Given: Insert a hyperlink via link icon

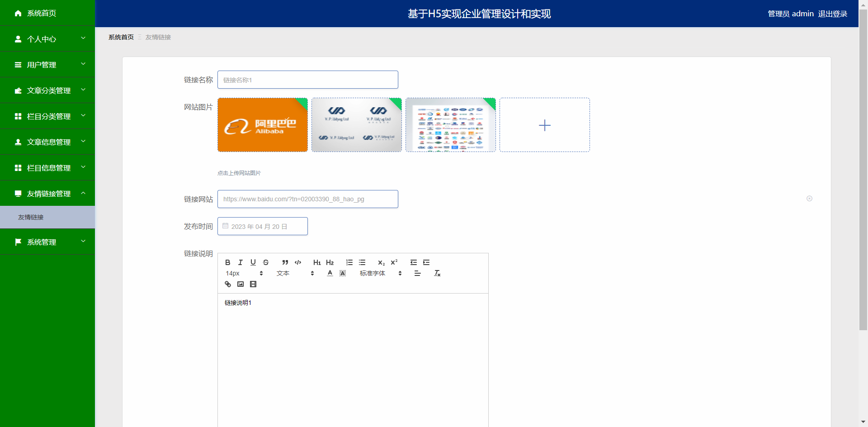Looking at the screenshot, I should pyautogui.click(x=228, y=284).
